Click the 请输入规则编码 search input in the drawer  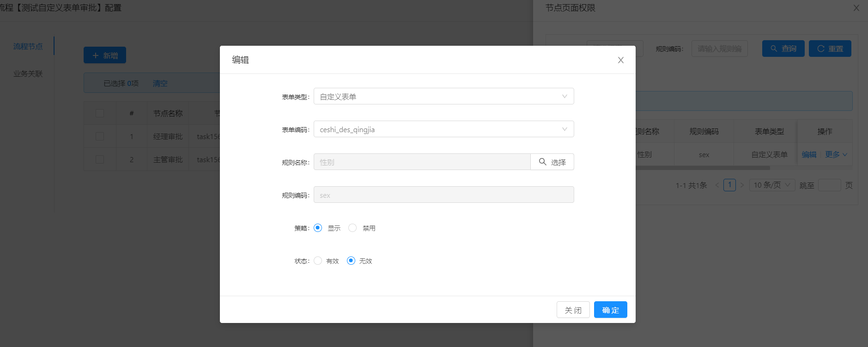[x=719, y=49]
